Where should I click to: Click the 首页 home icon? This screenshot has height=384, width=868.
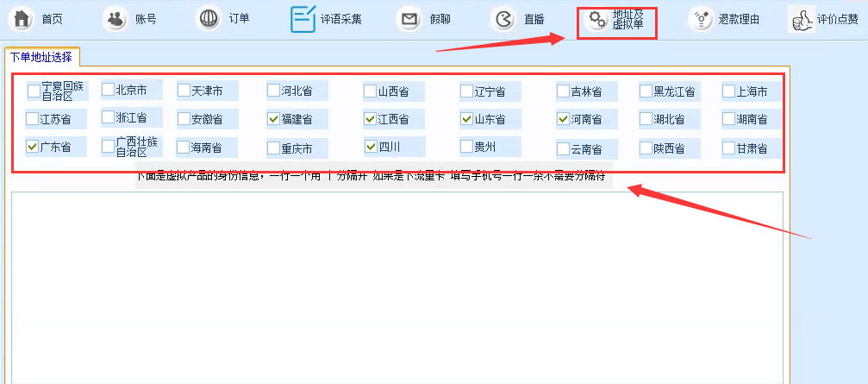(x=22, y=19)
